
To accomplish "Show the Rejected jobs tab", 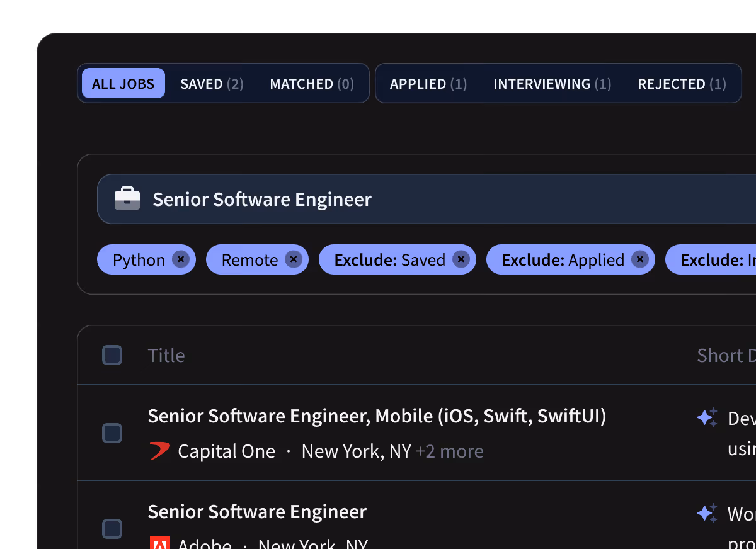I will (x=682, y=84).
